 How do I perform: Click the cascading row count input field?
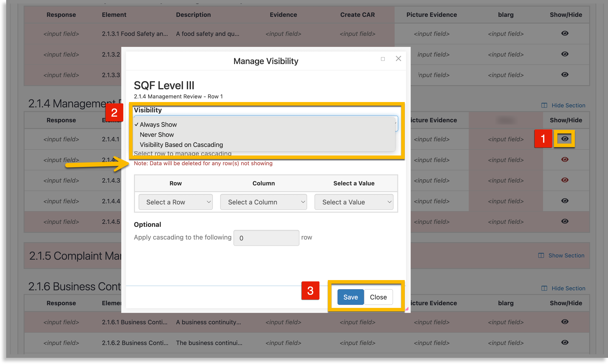266,238
